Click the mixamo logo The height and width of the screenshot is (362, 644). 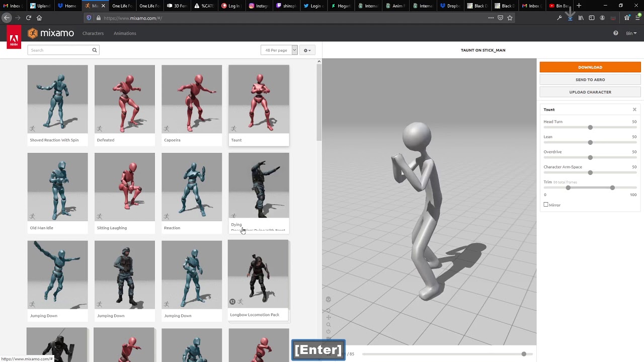coord(51,33)
